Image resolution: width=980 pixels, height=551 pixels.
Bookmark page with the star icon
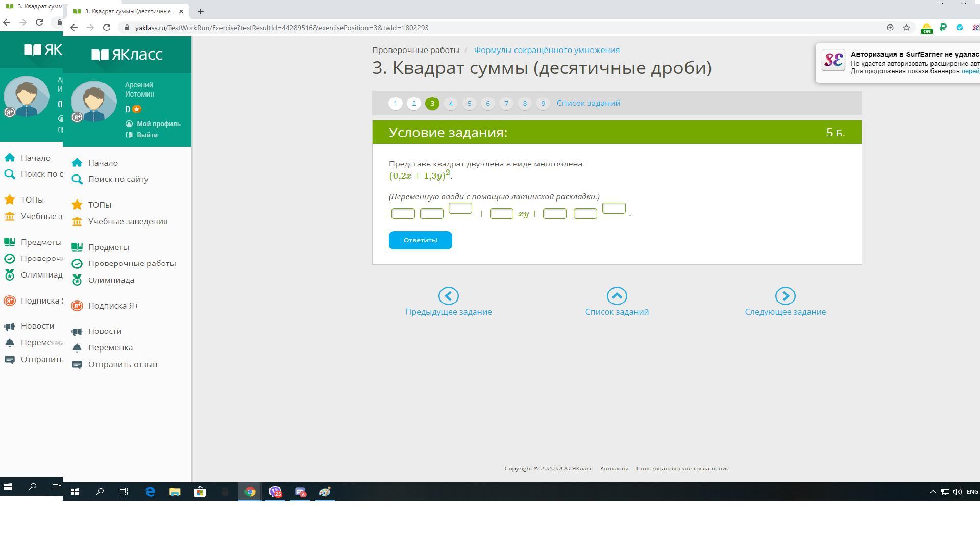click(x=906, y=28)
